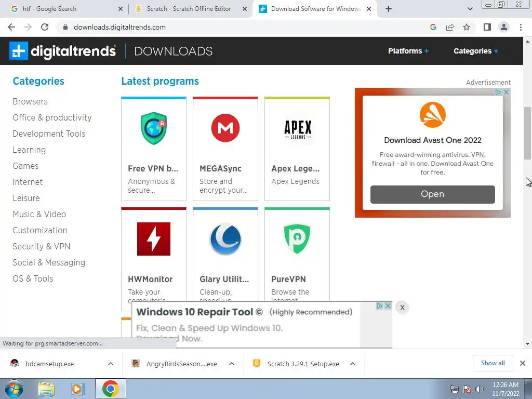532x399 pixels.
Task: Click the page vertical scrollbar thumb
Action: pyautogui.click(x=528, y=133)
